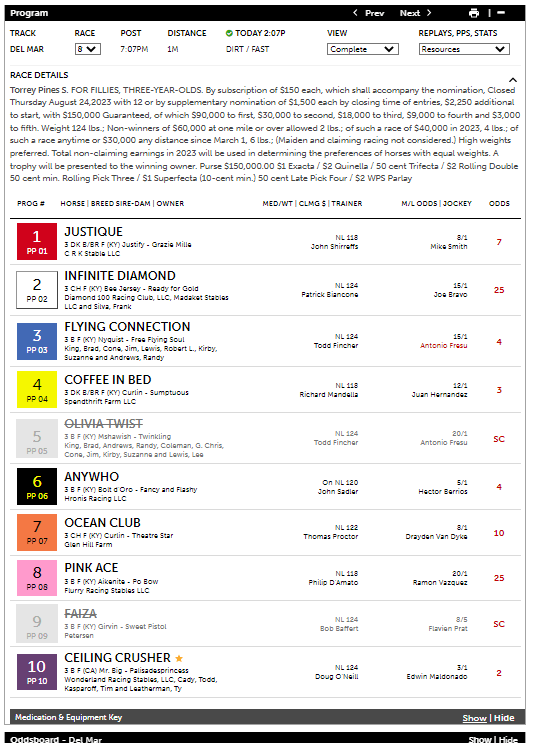544x743 pixels.
Task: Minimize the Program panel with dash icon
Action: click(x=501, y=13)
